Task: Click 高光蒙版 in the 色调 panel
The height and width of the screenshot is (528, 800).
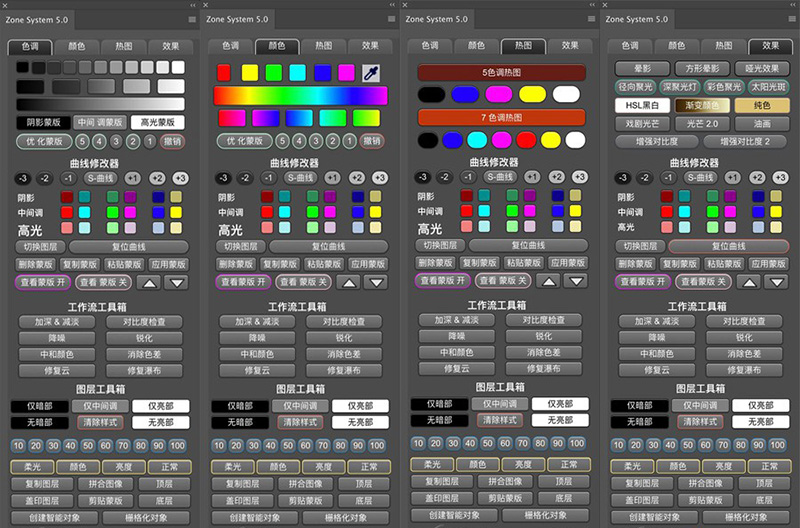Action: tap(157, 122)
